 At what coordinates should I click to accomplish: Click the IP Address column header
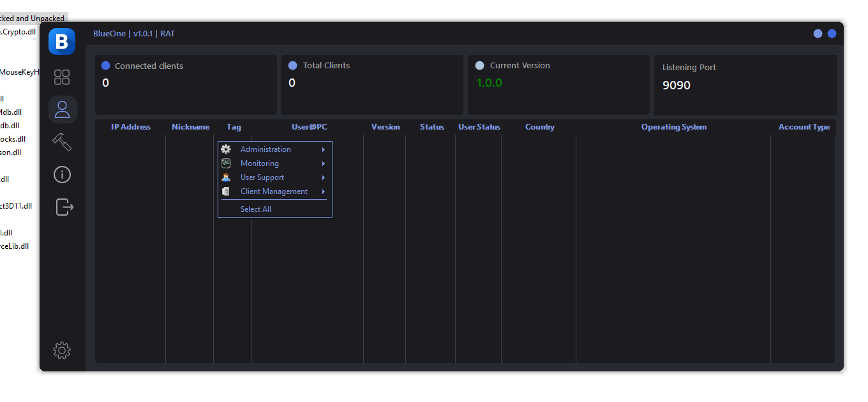coord(131,126)
